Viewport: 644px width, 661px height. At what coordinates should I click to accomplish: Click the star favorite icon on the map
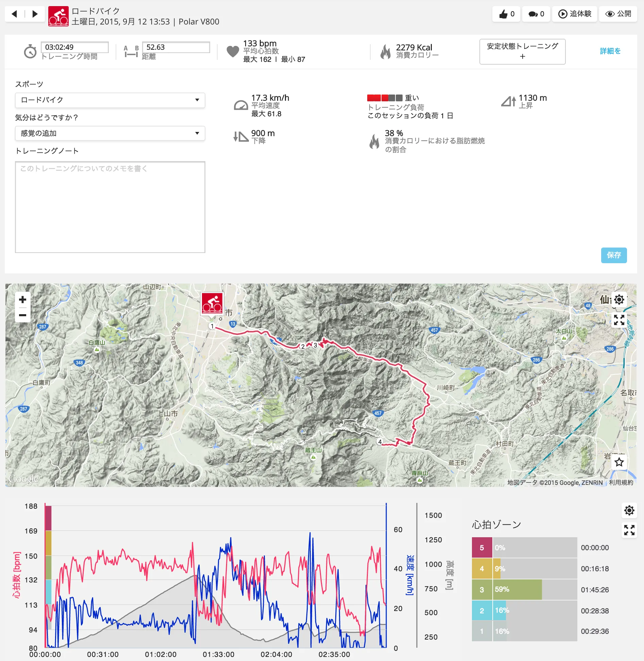[x=620, y=462]
